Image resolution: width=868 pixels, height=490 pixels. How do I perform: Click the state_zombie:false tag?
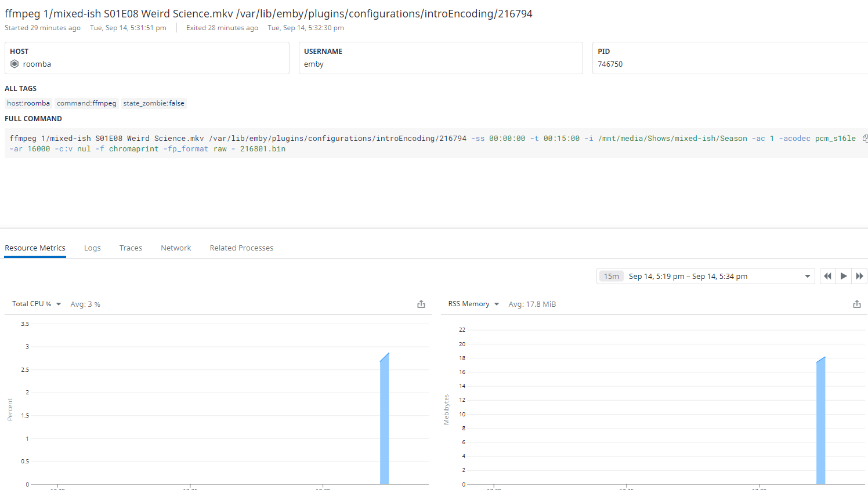click(154, 103)
